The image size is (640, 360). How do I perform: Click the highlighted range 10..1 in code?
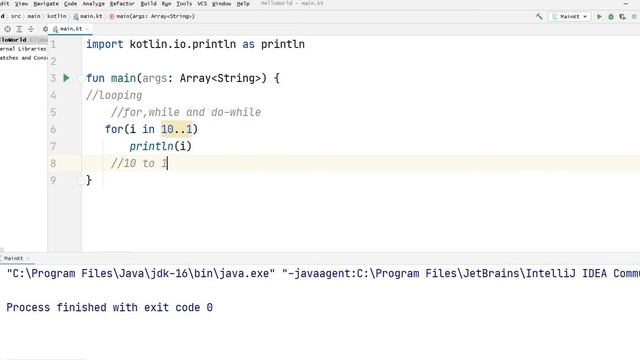point(176,129)
